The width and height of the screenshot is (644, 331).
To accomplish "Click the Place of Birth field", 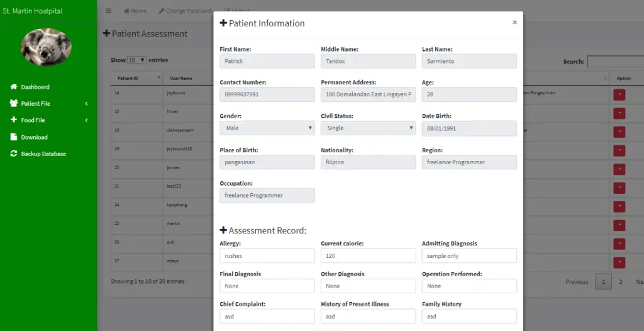I will coord(267,162).
